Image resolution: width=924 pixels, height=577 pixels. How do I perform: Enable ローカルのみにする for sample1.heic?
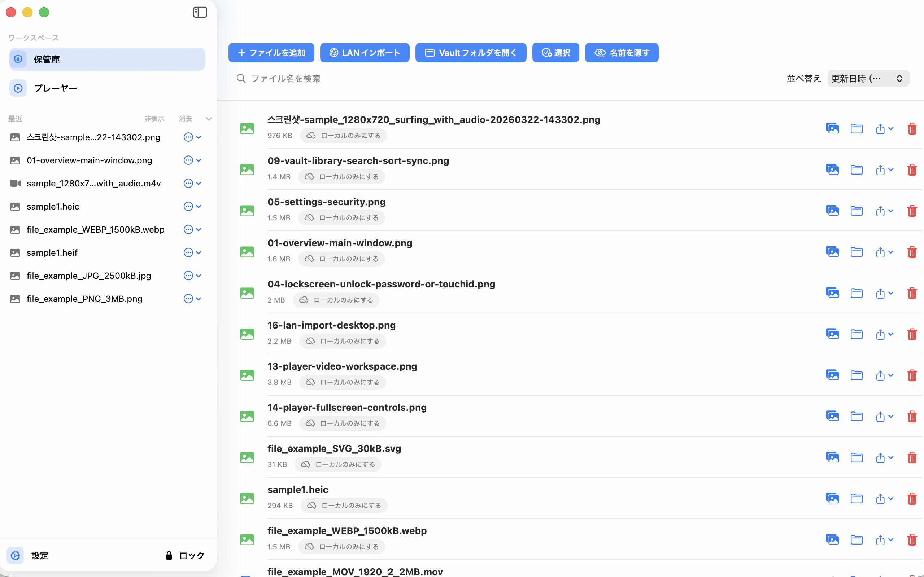point(344,505)
